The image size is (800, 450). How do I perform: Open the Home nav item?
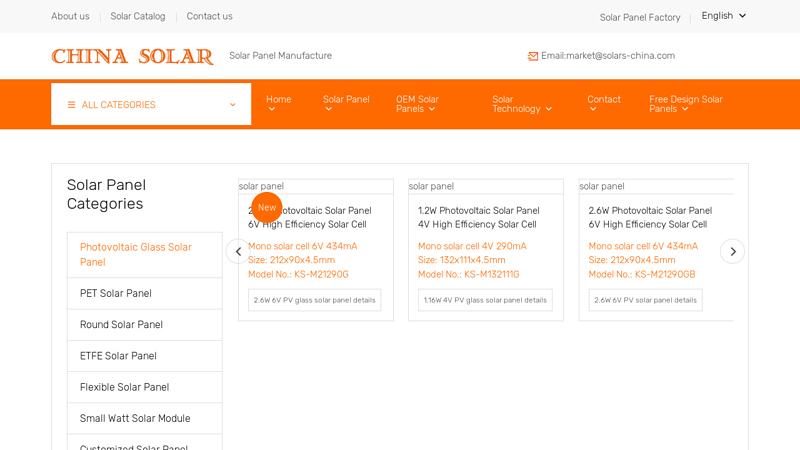click(x=279, y=99)
